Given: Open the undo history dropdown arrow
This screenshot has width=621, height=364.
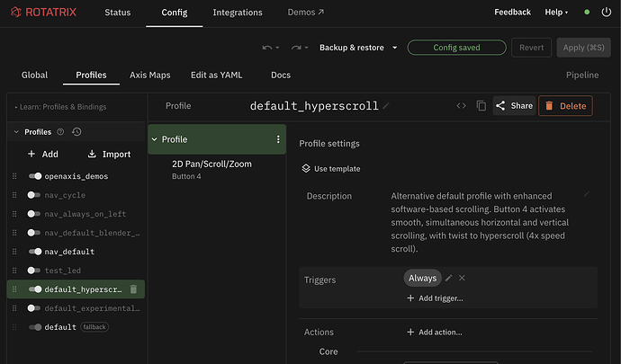Looking at the screenshot, I should point(277,48).
